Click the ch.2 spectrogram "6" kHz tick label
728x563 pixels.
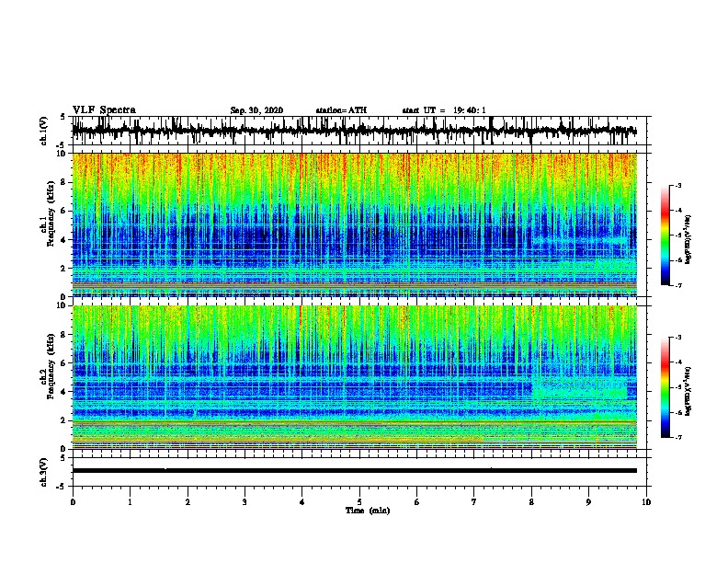[64, 363]
